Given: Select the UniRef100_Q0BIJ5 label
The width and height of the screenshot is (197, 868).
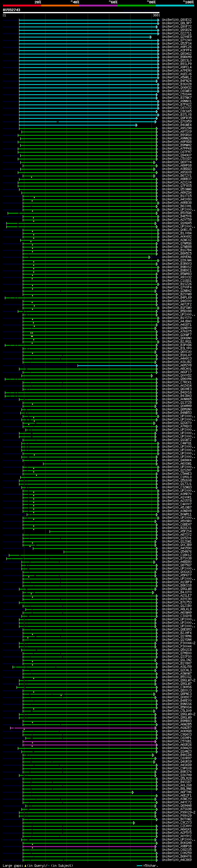Looking at the screenshot, I should (x=177, y=230).
